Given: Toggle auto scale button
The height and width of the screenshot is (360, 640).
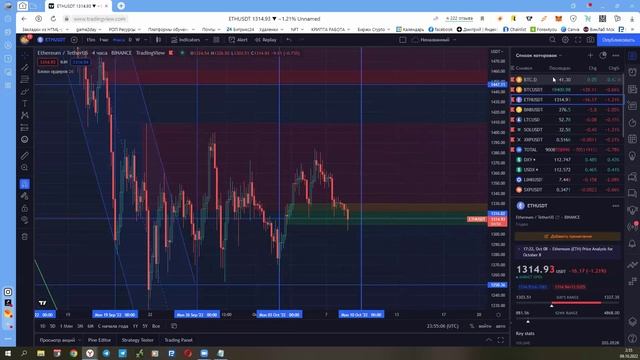Looking at the screenshot, I should tap(500, 326).
